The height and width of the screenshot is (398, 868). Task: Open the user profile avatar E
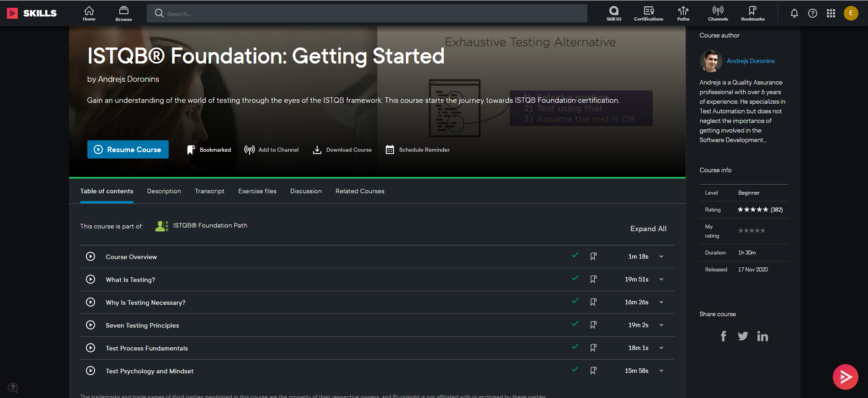pos(851,13)
